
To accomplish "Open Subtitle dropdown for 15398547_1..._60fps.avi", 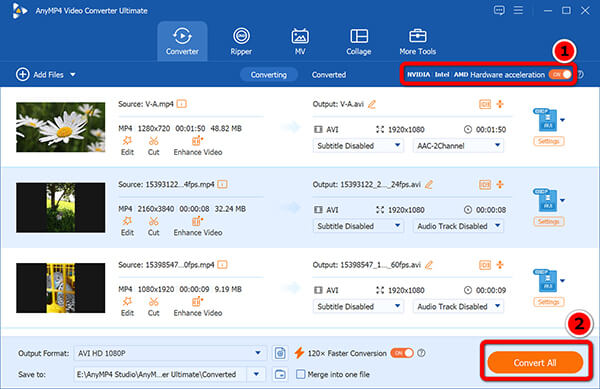I will coord(358,306).
